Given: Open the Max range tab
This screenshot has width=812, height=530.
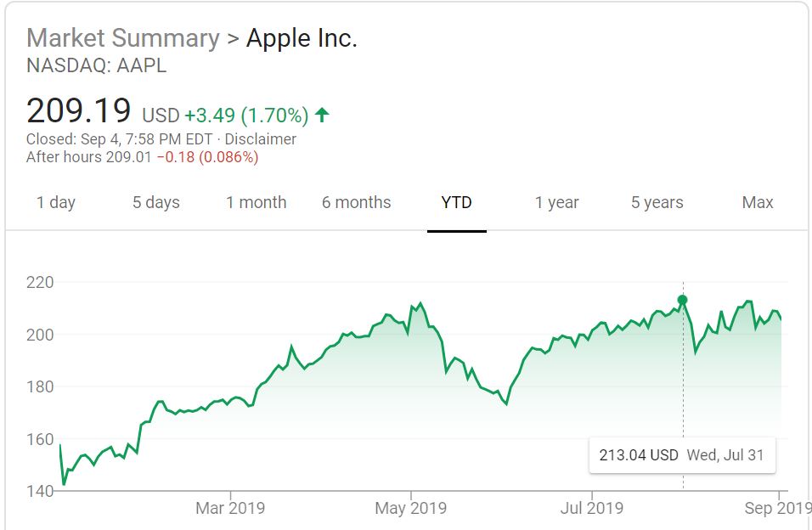Looking at the screenshot, I should (x=757, y=202).
